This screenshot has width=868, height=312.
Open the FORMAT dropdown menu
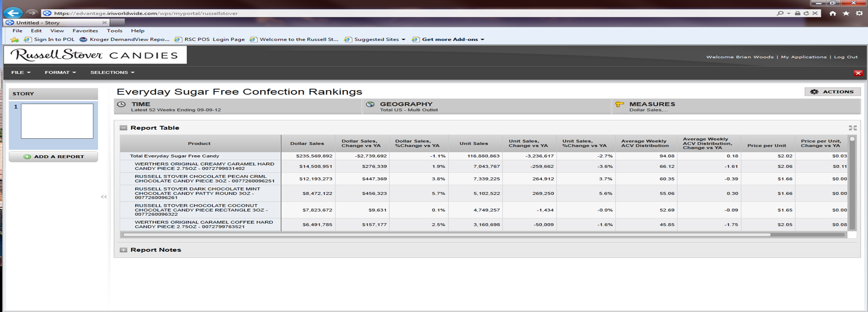tap(60, 72)
